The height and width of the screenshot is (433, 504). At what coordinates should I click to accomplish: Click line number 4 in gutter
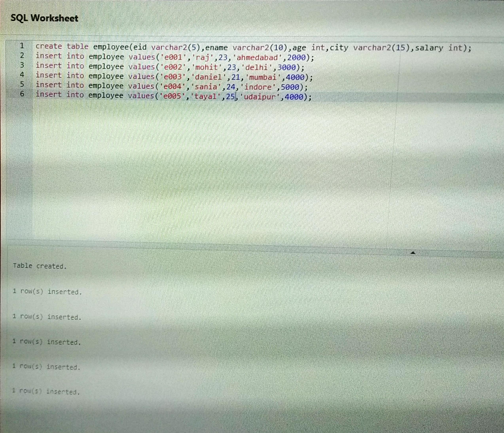coord(22,75)
